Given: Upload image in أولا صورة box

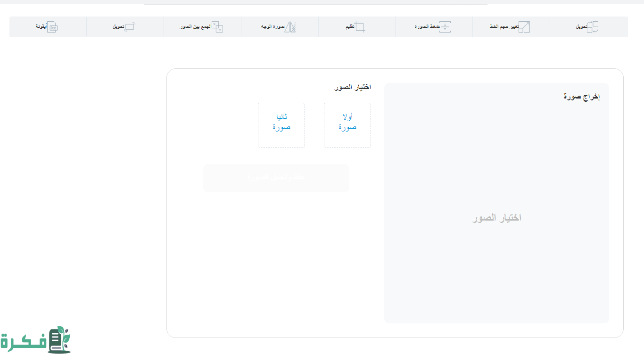Looking at the screenshot, I should pos(347,125).
